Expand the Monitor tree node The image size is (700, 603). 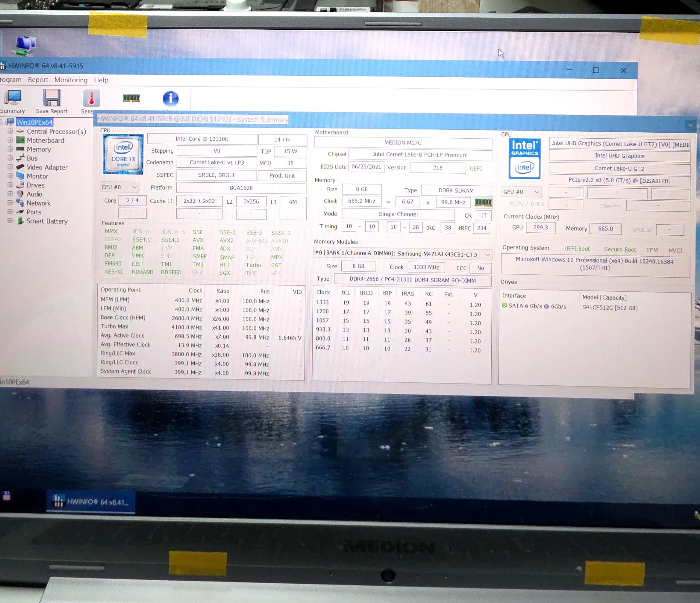click(10, 176)
